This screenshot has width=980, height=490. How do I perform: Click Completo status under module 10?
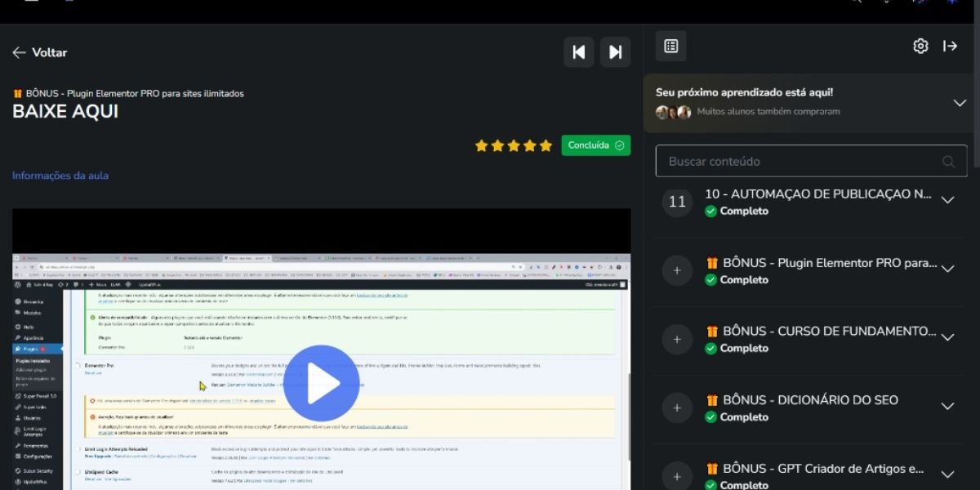tap(737, 211)
